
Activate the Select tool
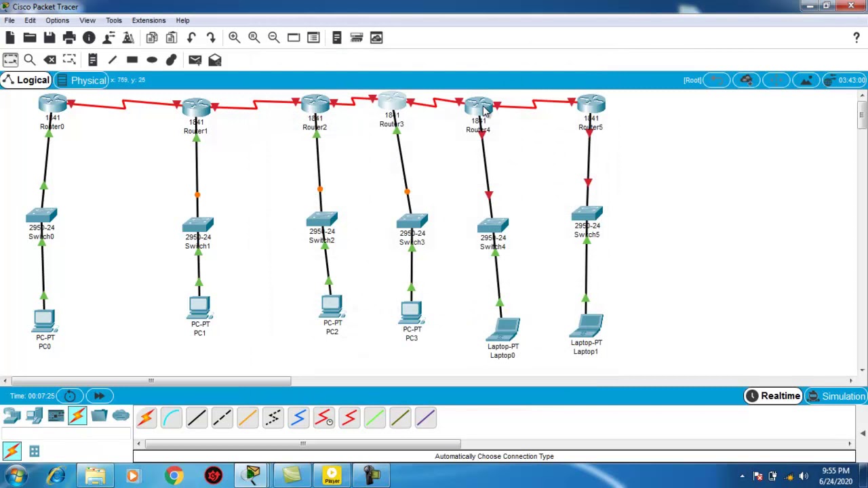pyautogui.click(x=10, y=60)
